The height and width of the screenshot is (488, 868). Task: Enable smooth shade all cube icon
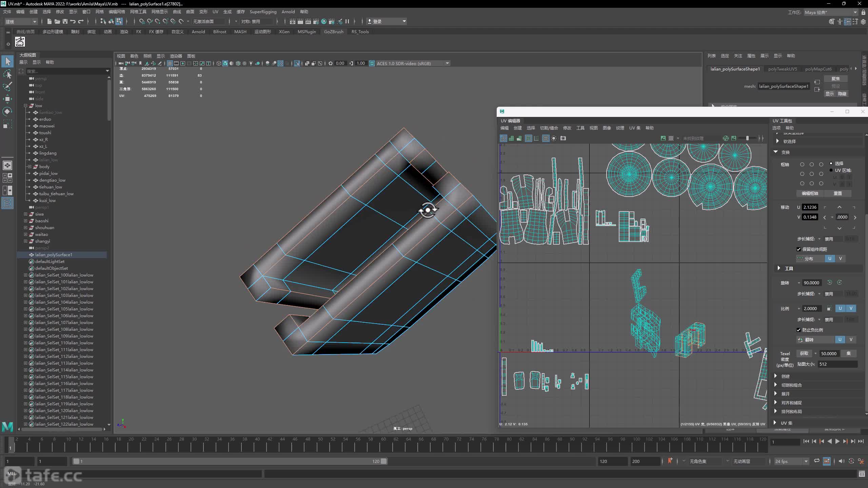(225, 63)
